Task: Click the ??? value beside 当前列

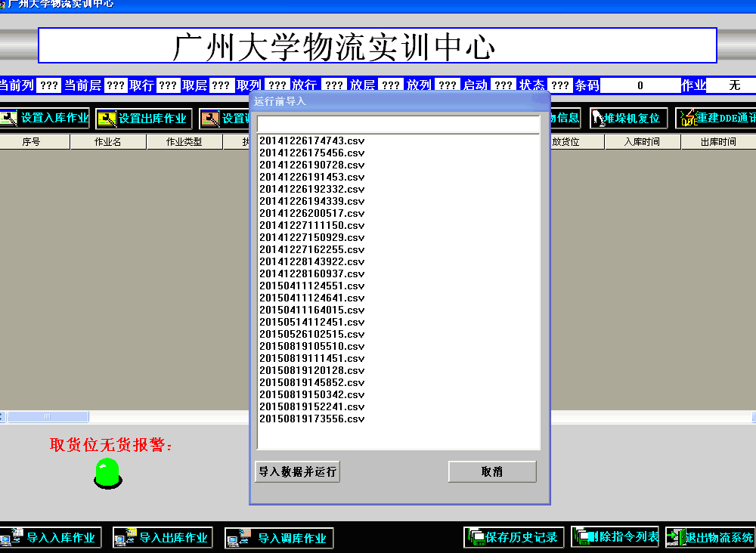Action: (49, 85)
